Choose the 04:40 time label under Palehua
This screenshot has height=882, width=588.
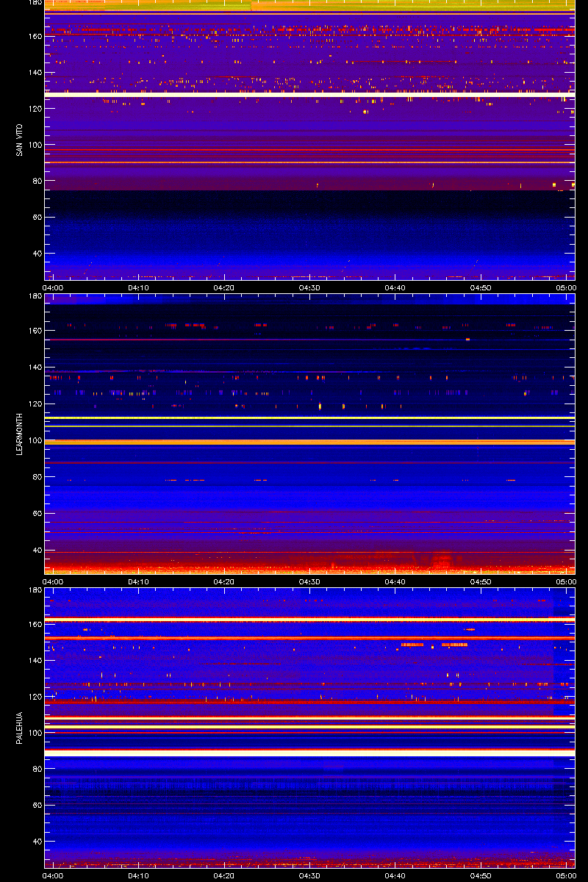395,875
